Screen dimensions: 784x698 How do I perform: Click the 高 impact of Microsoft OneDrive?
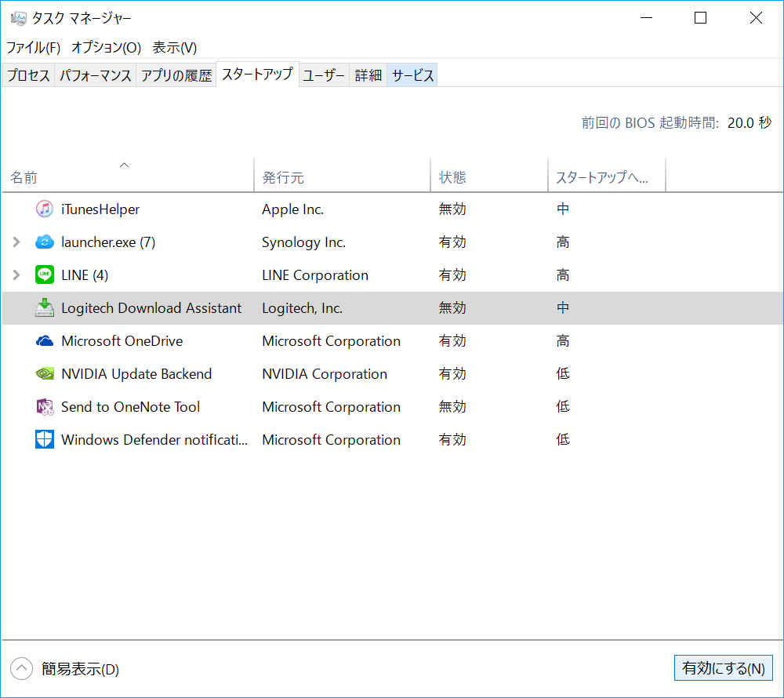[x=563, y=341]
